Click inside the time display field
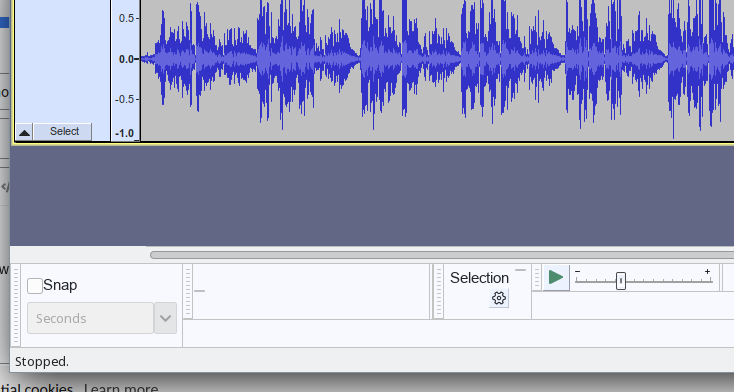734x392 pixels. 311,291
